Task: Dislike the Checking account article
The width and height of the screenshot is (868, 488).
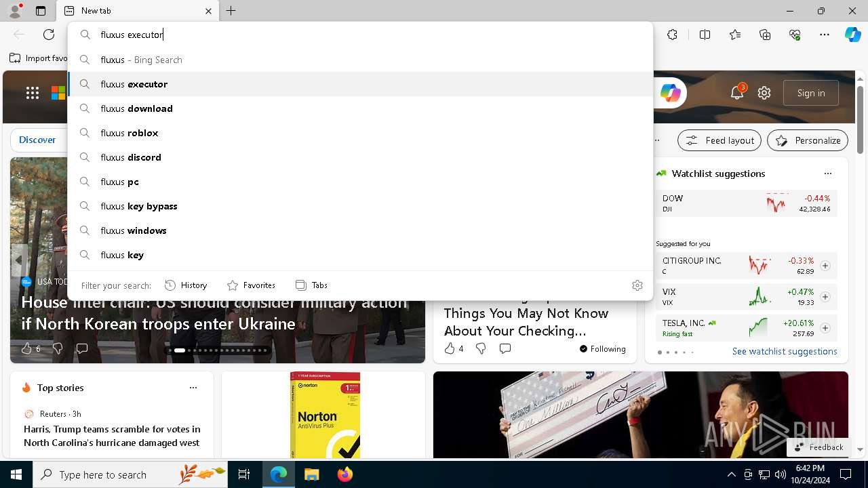Action: 481,348
